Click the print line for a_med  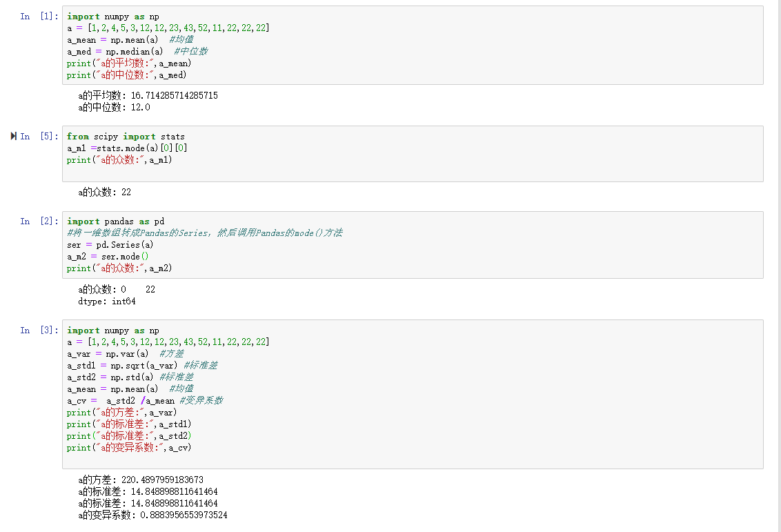(126, 75)
